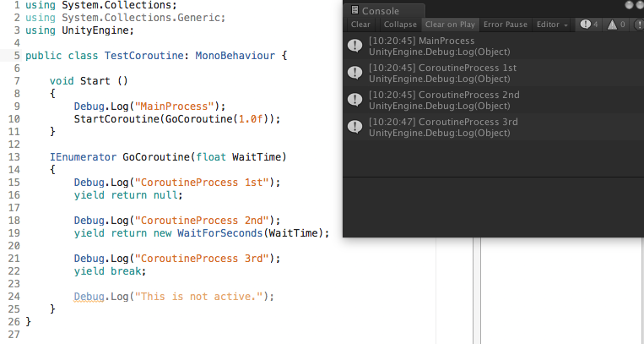Select the [10:20:47] CoroutineProcess 3rd log entry
This screenshot has height=344, width=644.
[494, 127]
